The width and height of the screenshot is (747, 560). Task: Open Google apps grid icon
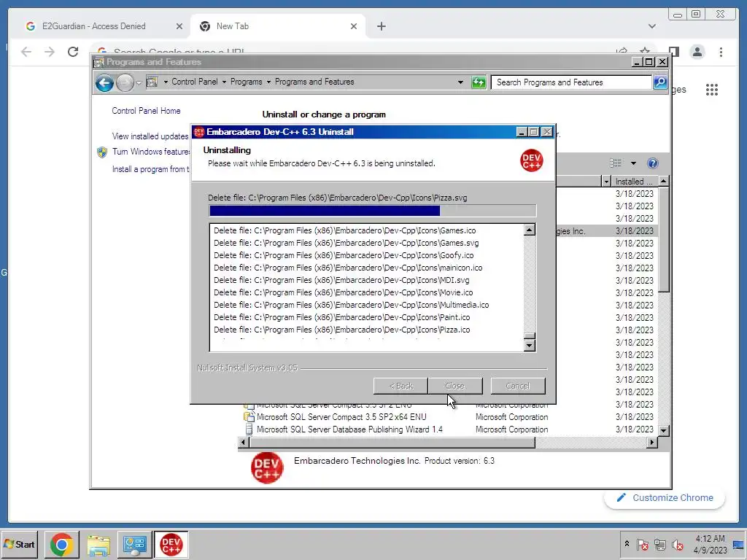[x=712, y=90]
